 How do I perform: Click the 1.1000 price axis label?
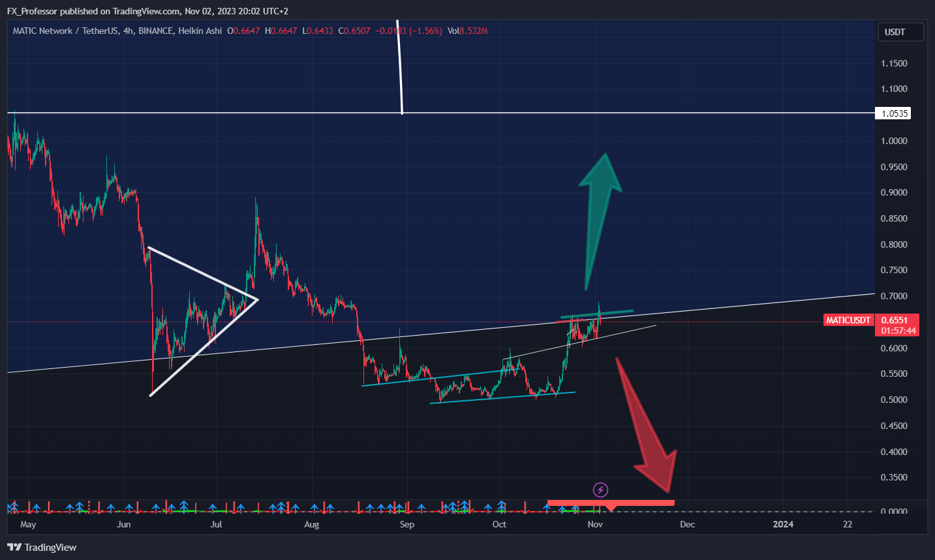894,89
